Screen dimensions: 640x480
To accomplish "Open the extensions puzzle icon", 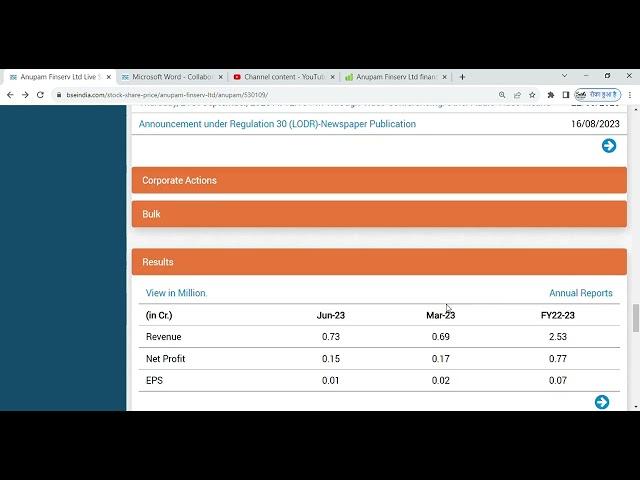I will (551, 95).
